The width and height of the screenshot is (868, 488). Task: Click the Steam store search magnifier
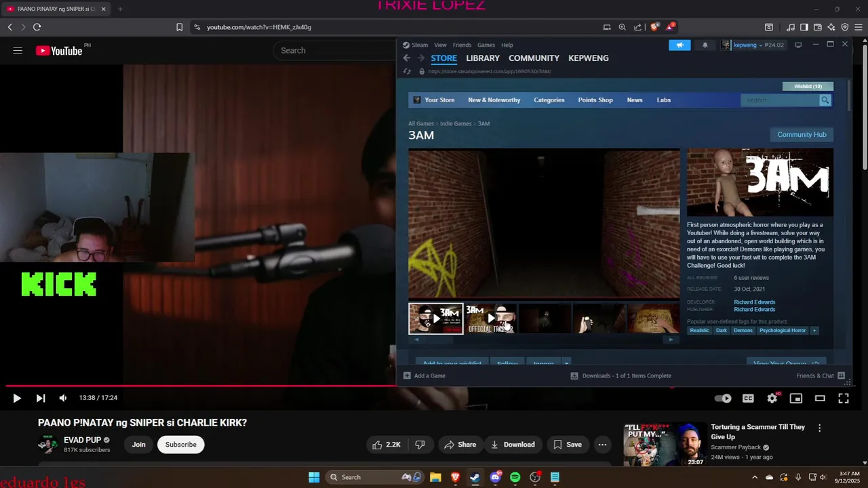pyautogui.click(x=825, y=100)
